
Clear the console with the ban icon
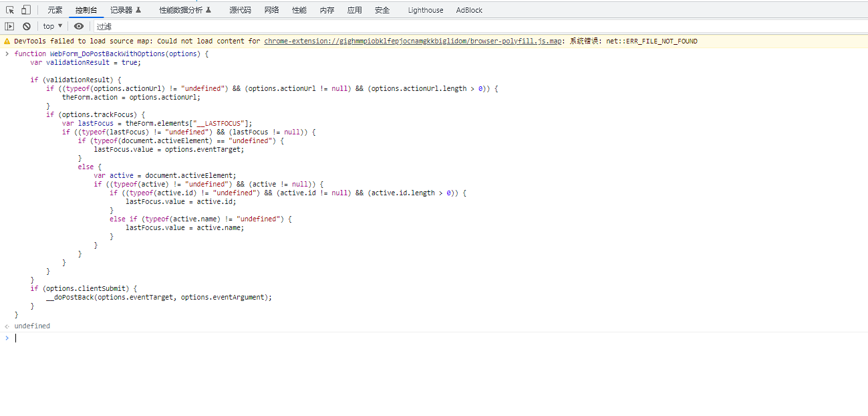27,26
